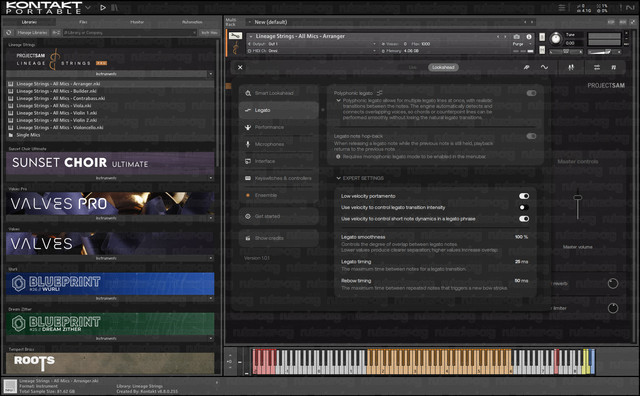
Task: Click the previous multi preset arrow
Action: [525, 22]
